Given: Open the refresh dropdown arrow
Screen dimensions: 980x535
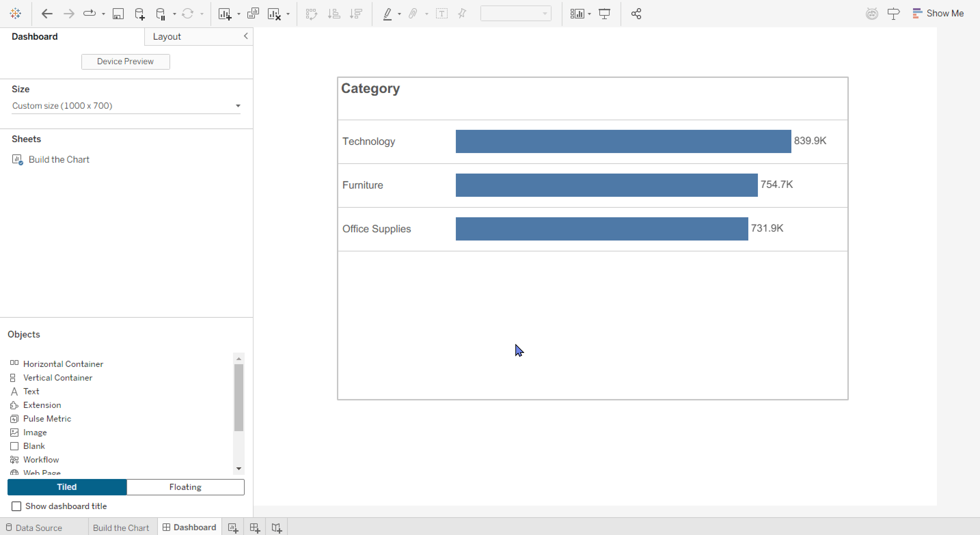Looking at the screenshot, I should click(x=202, y=14).
